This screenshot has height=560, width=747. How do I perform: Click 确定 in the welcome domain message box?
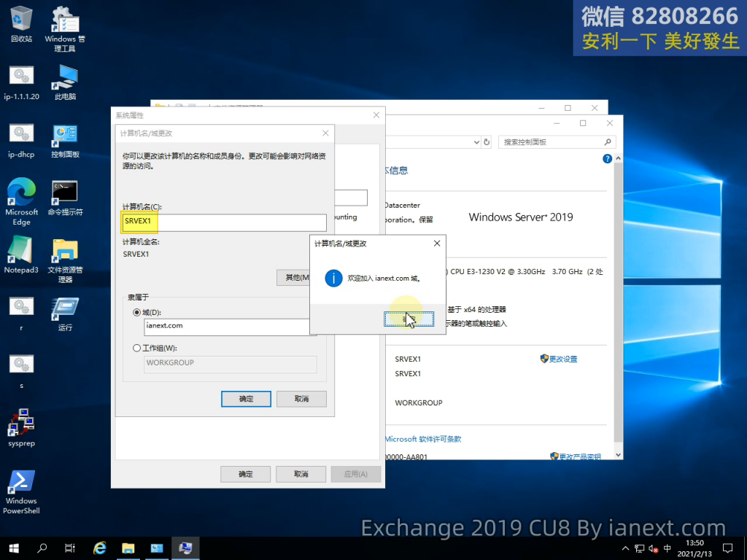click(x=409, y=319)
